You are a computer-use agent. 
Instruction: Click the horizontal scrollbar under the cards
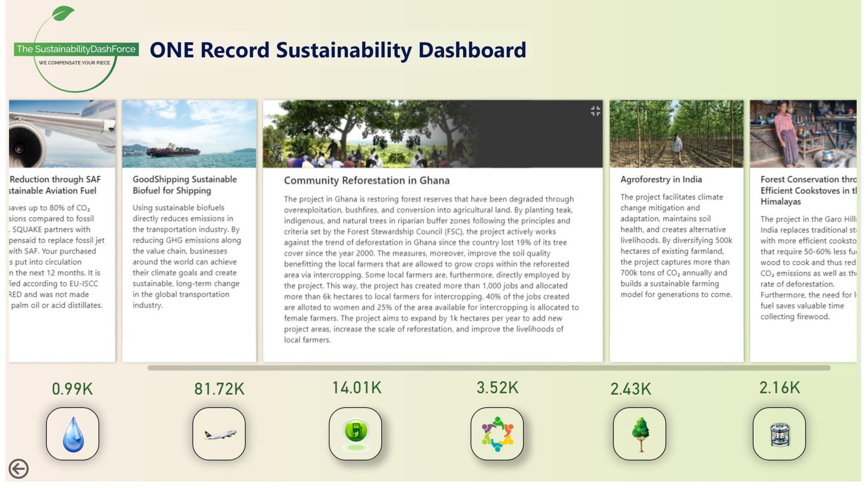[489, 368]
